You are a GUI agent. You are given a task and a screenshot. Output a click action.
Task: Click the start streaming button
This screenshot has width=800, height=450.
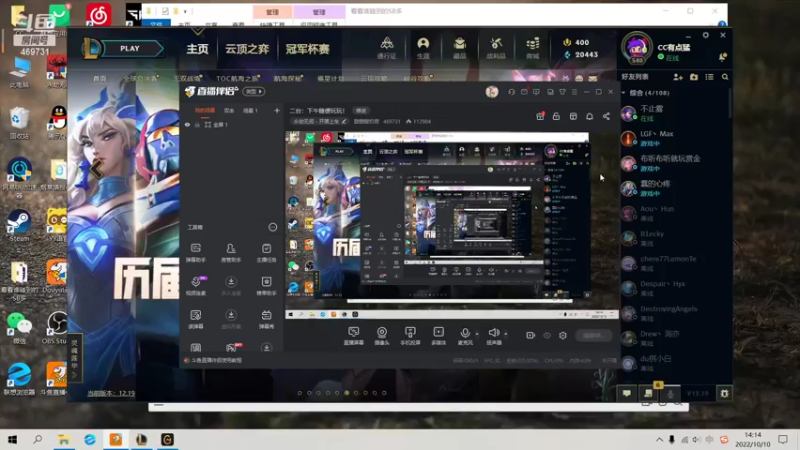point(594,335)
